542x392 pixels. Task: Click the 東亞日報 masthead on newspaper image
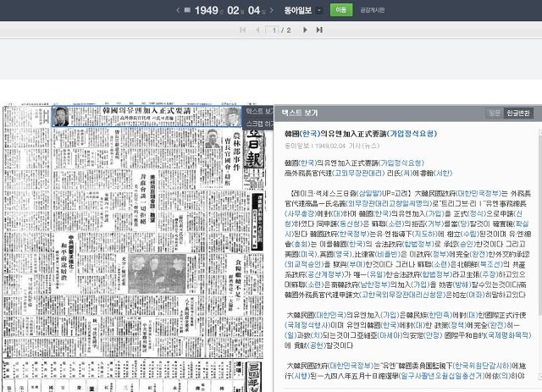click(x=254, y=149)
